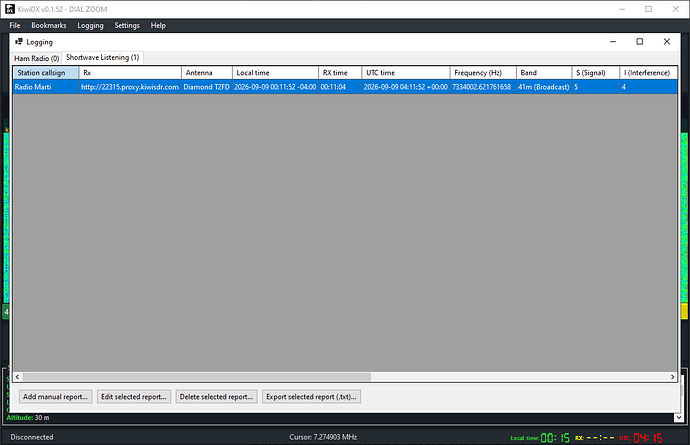Click Export selected report (.txt) button
Viewport: 690px width, 445px height.
pos(311,397)
